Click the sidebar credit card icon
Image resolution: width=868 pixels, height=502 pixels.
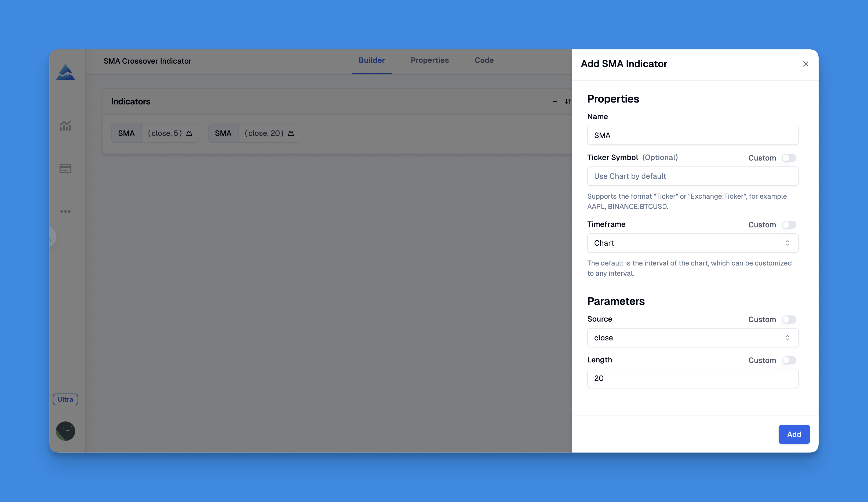tap(65, 169)
